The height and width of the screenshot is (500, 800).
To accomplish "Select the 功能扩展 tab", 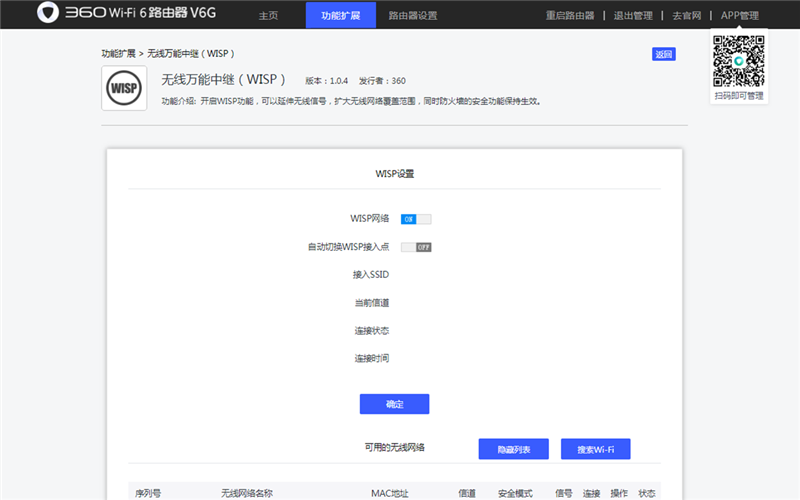I will [341, 15].
